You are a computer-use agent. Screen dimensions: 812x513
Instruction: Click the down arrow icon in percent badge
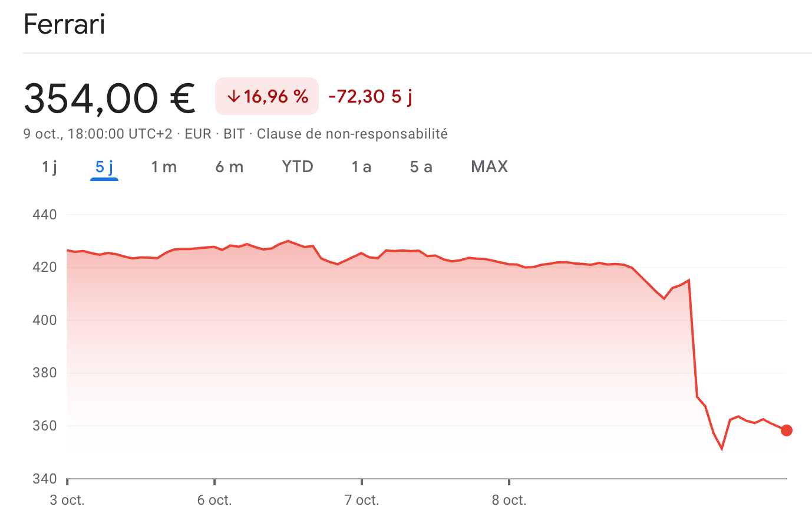(233, 96)
